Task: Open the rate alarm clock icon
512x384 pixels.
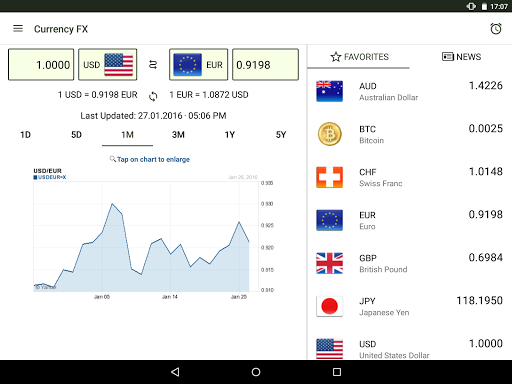Action: [496, 29]
